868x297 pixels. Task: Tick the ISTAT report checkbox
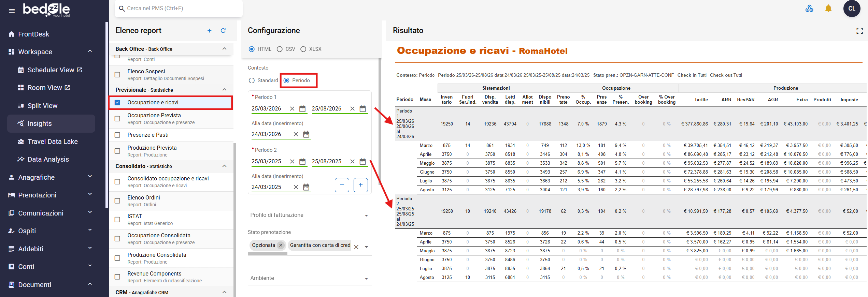(x=117, y=220)
